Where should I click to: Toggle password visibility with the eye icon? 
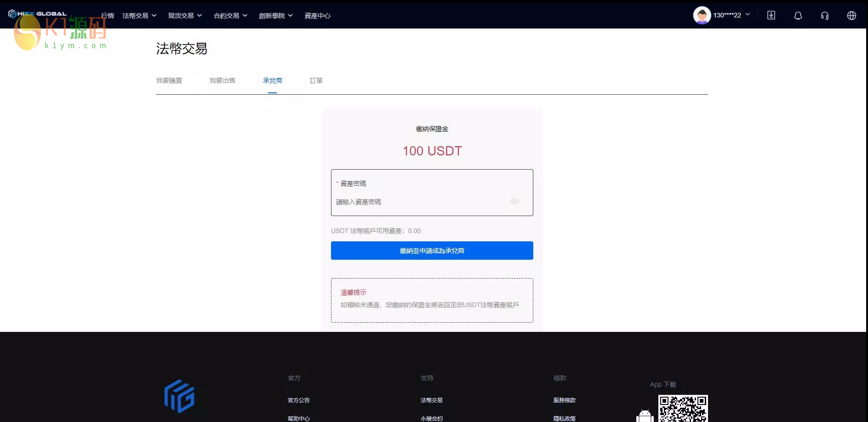(514, 201)
